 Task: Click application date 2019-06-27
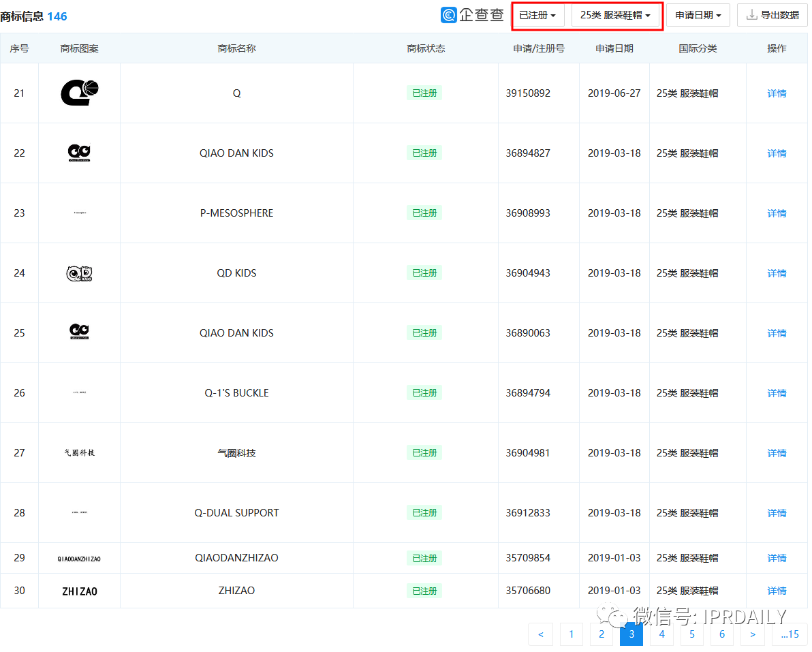(x=614, y=93)
